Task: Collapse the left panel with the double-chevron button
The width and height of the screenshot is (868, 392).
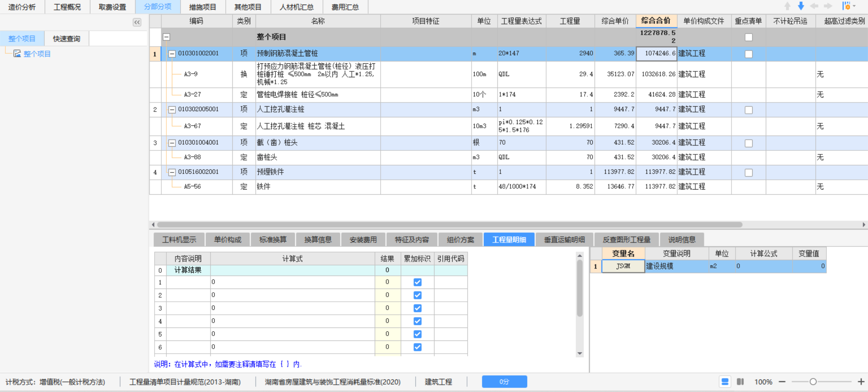Action: (137, 22)
